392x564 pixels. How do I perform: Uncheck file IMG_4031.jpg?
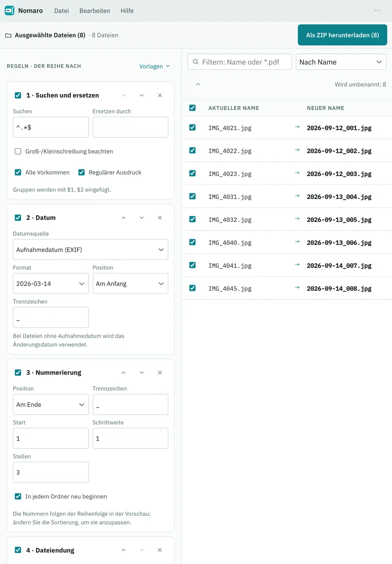[192, 196]
